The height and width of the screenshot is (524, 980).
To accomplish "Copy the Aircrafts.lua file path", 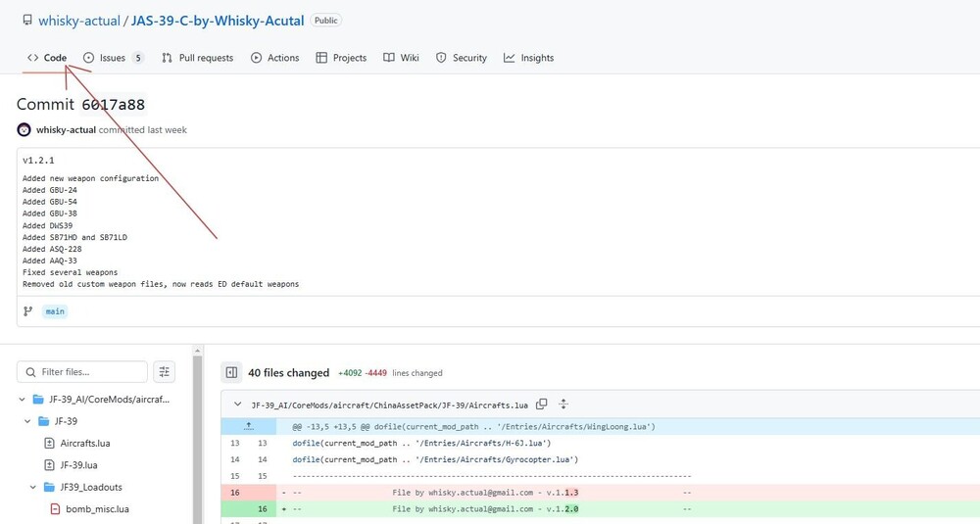I will pyautogui.click(x=542, y=405).
